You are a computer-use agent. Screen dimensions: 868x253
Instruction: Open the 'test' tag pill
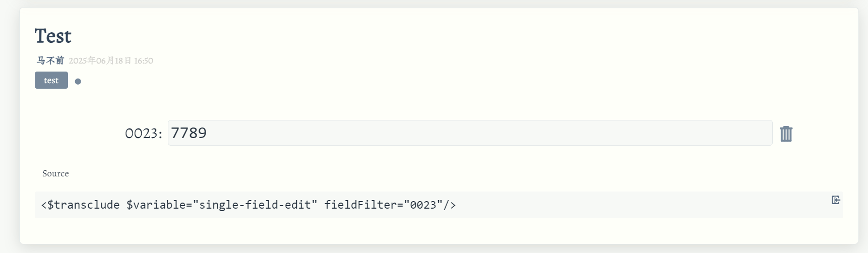[x=51, y=80]
